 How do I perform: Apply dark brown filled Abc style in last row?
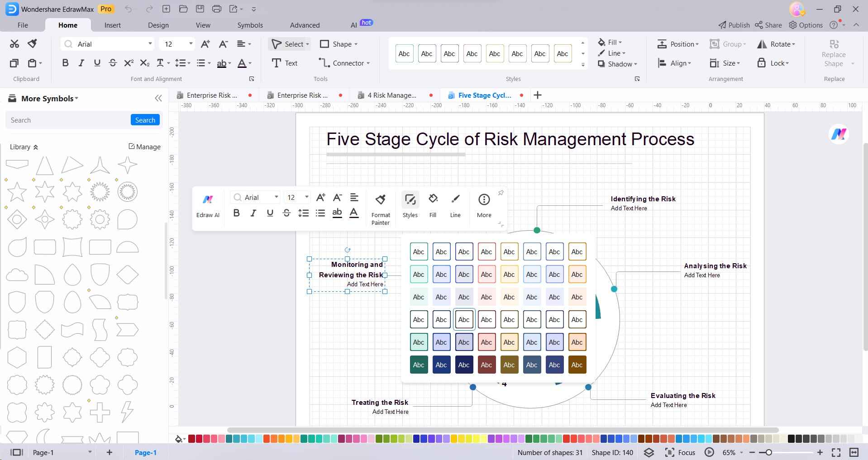tap(577, 365)
